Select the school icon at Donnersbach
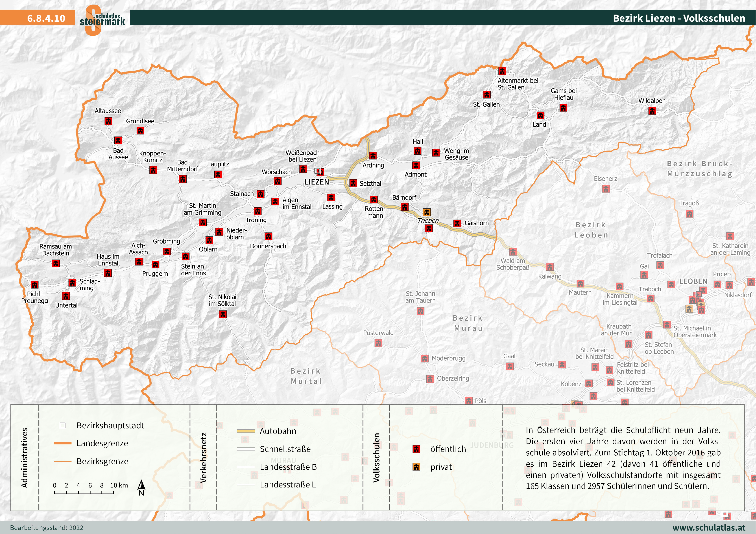Screen dimensions: 756x534 click(x=268, y=236)
